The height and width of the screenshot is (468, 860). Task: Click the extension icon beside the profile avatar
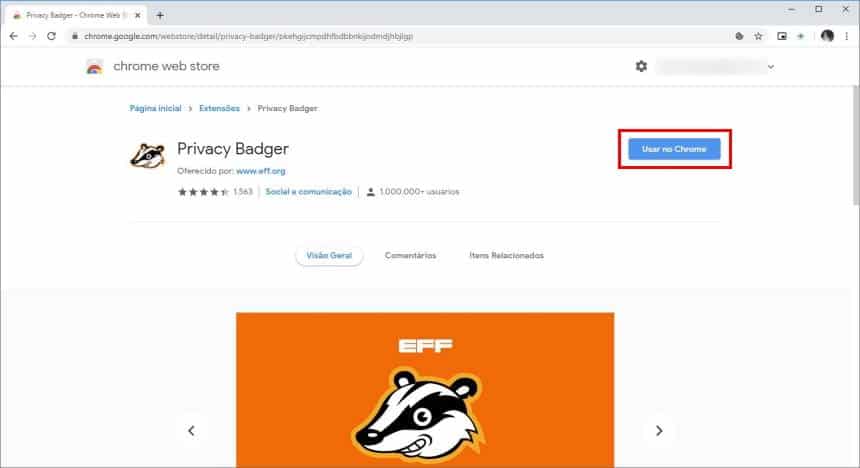(801, 36)
